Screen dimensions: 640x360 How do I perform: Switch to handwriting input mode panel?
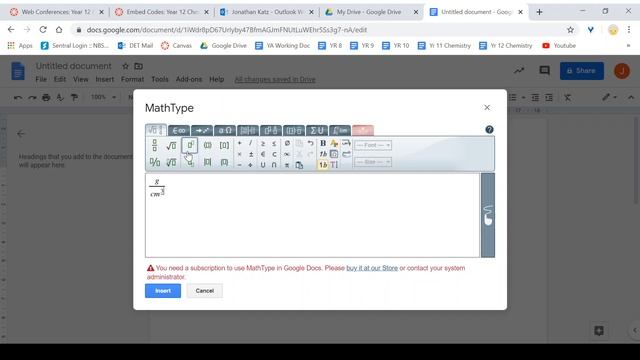coord(488,215)
